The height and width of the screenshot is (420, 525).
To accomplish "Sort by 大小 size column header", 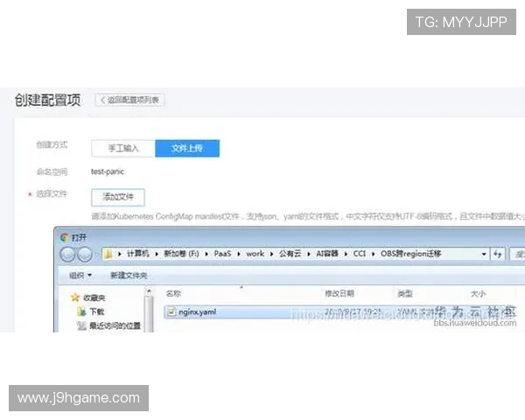I will tap(478, 294).
